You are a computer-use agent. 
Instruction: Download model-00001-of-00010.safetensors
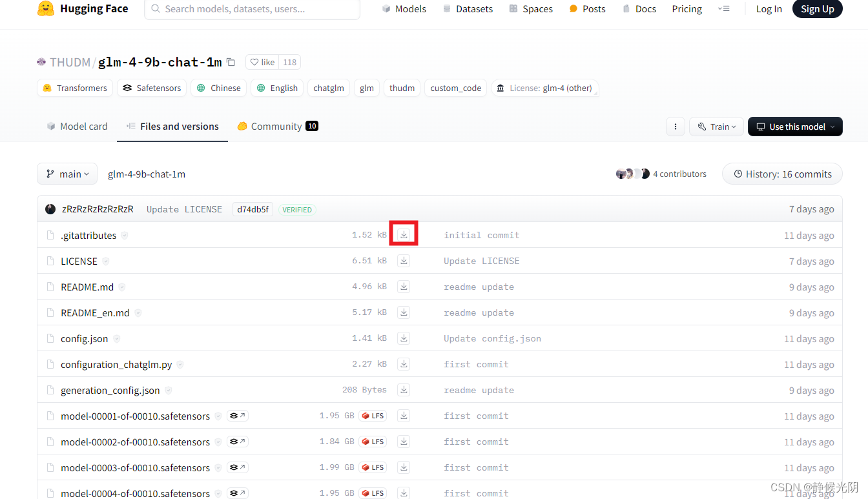tap(404, 416)
